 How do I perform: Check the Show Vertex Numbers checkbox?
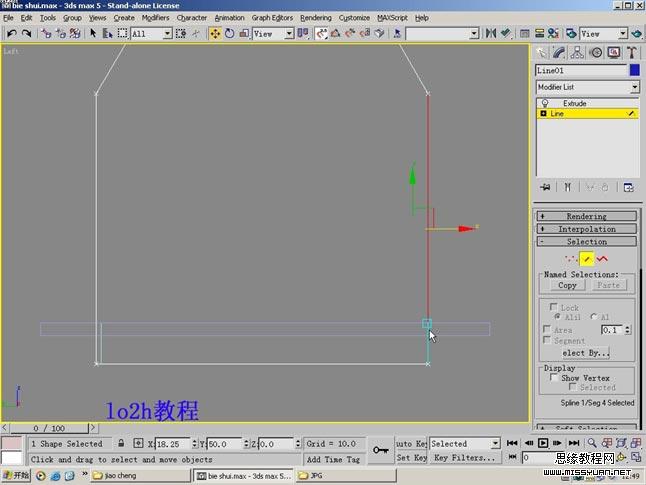554,377
